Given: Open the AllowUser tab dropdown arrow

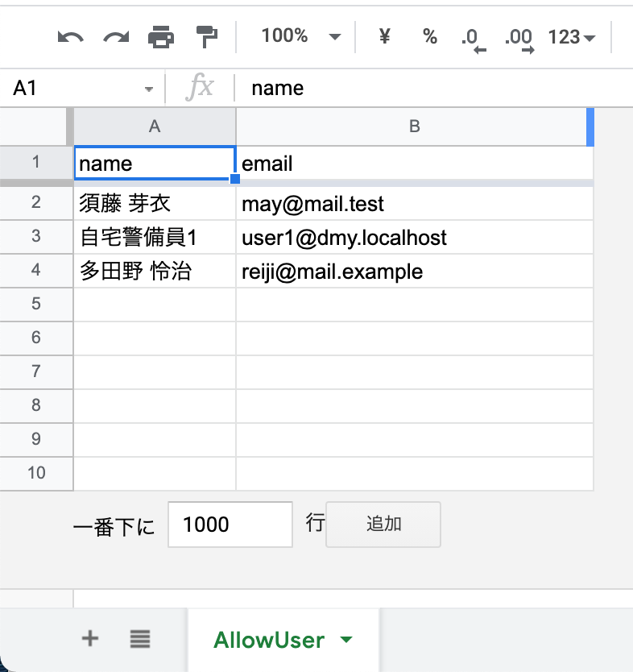Looking at the screenshot, I should click(x=345, y=640).
